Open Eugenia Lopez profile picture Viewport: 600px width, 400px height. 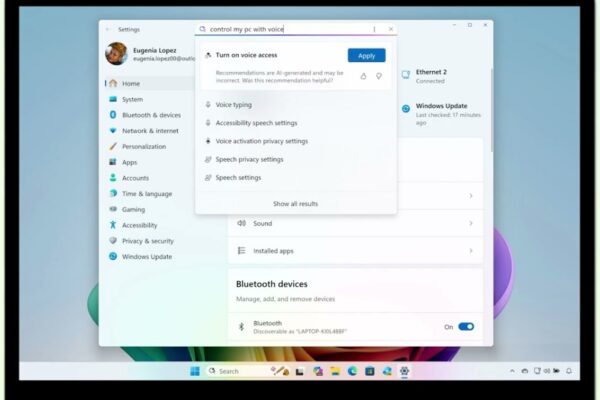tap(116, 54)
